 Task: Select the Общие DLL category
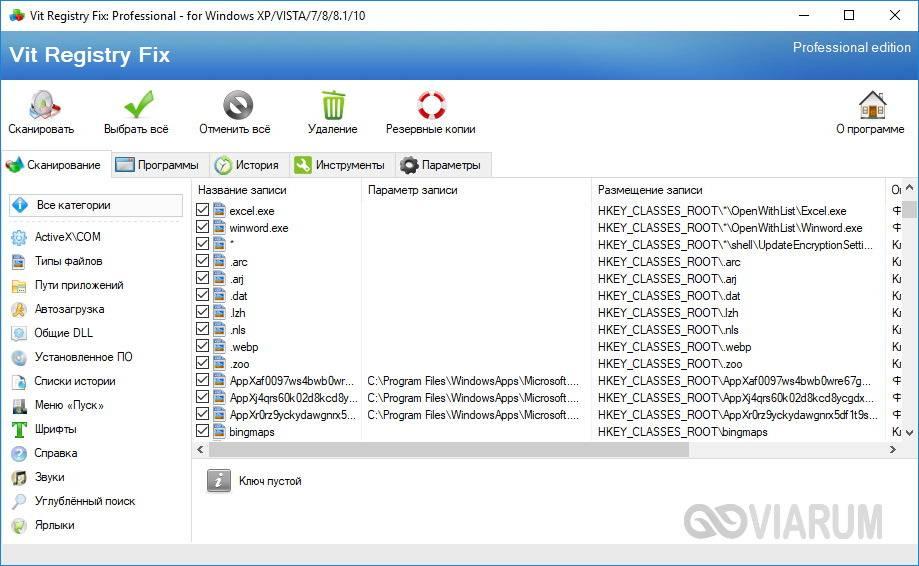tap(53, 333)
